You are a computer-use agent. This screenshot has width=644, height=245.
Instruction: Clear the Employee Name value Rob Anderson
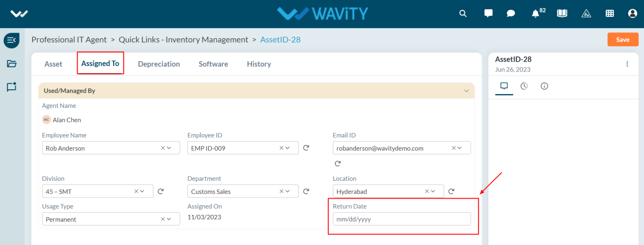click(x=163, y=148)
